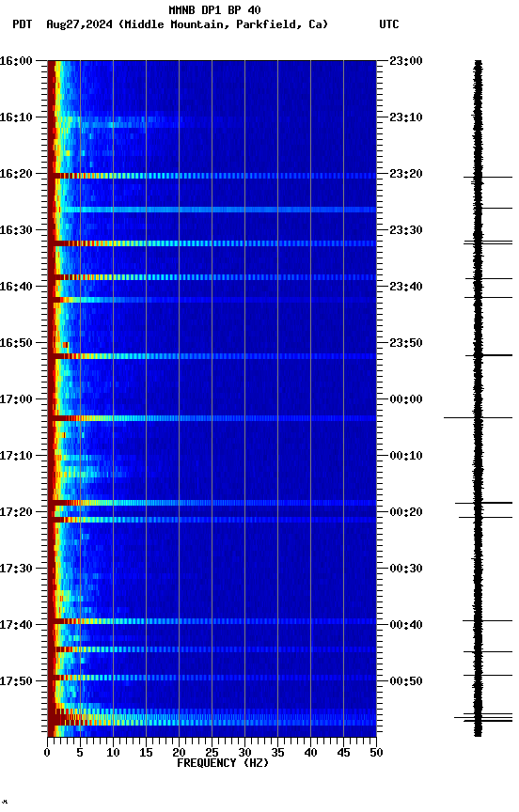The width and height of the screenshot is (519, 812).
Task: Click the broadband event band just after 16:20
Action: [212, 176]
